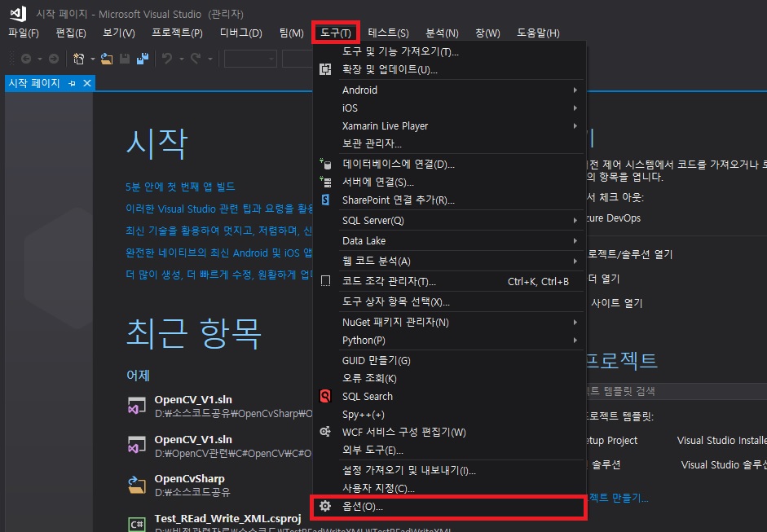Click the first OpenCV_V1.sln solution icon

click(137, 406)
